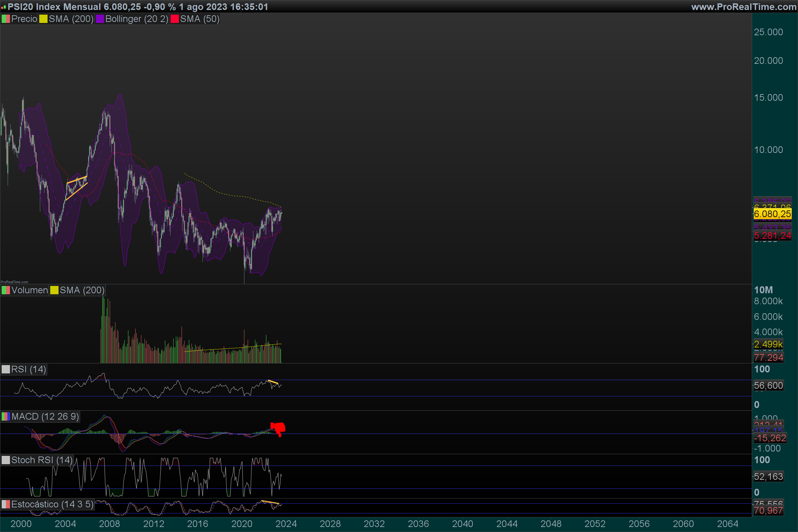Viewport: 798px width, 532px height.
Task: Click the yellow 6.080,25 current price tag
Action: tap(772, 214)
